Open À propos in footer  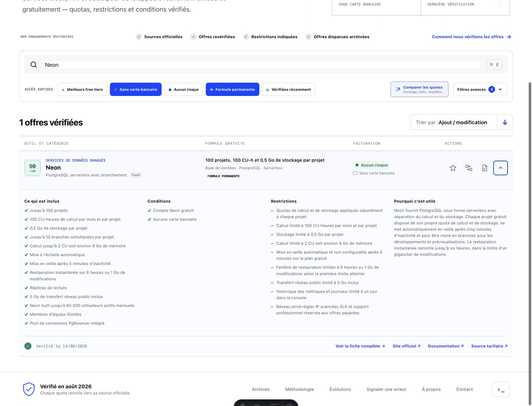(431, 389)
